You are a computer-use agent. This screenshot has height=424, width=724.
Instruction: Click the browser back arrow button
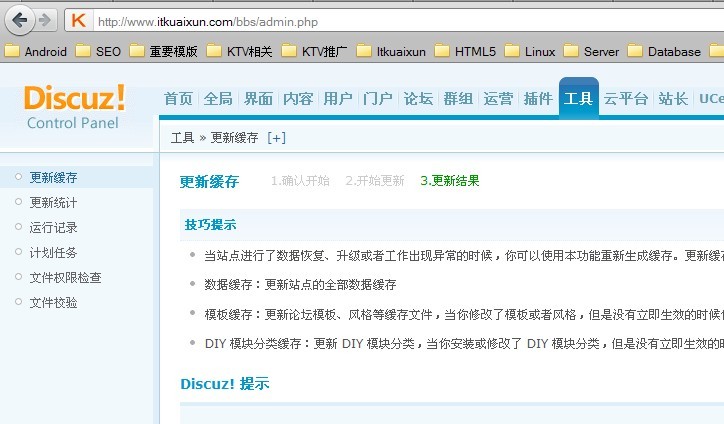coord(19,20)
